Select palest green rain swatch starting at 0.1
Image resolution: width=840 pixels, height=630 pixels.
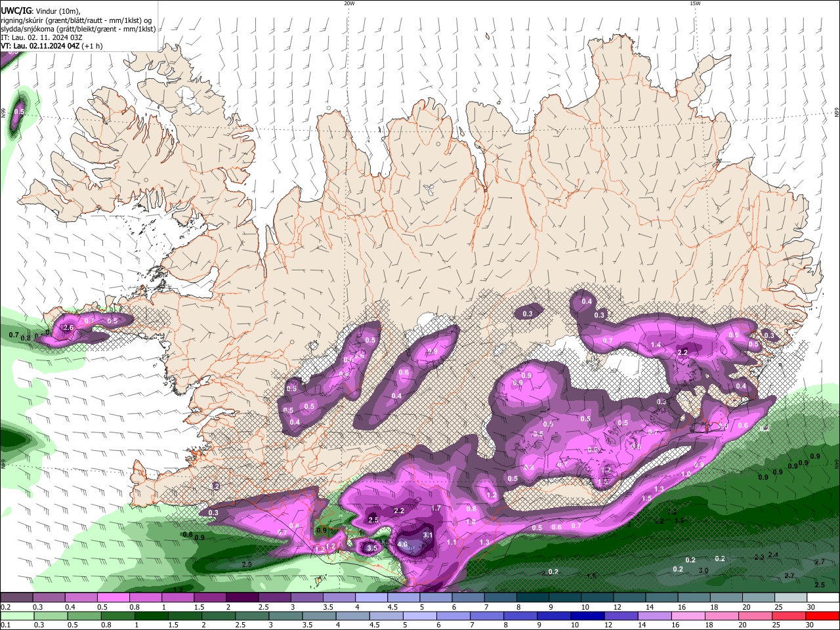17,616
